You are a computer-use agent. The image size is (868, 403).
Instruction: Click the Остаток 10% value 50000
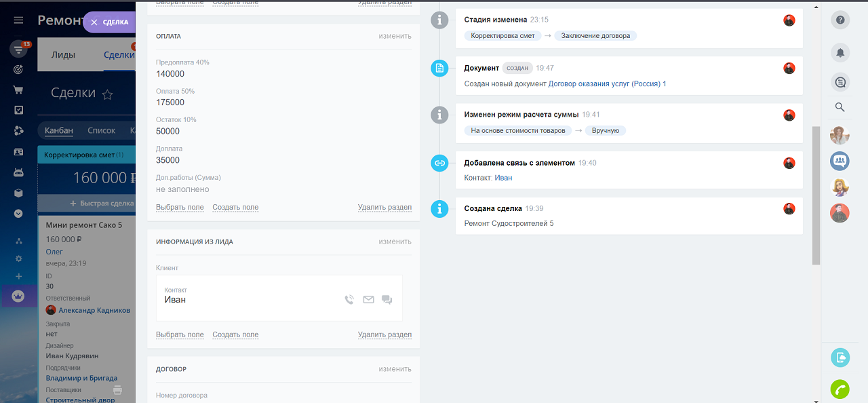click(167, 131)
